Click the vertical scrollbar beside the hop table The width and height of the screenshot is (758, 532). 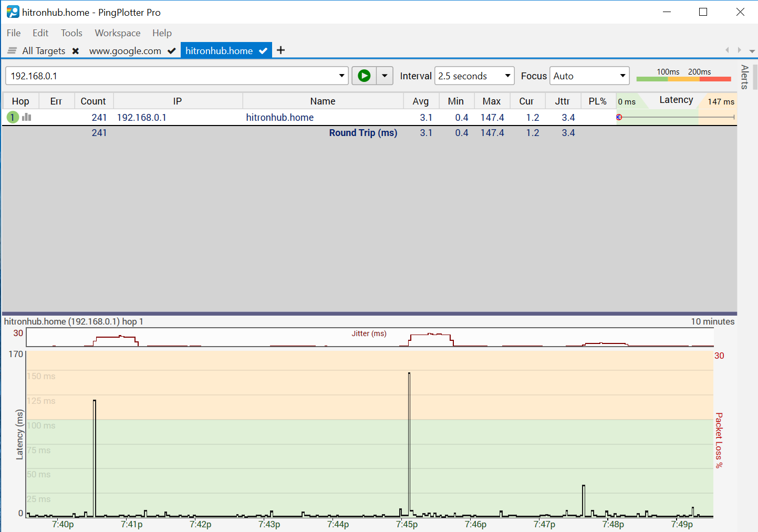coord(755,77)
